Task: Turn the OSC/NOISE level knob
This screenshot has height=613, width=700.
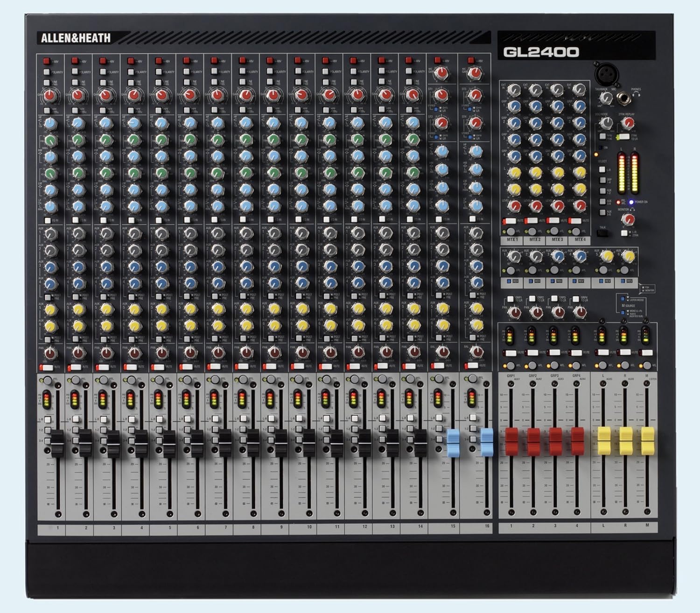Action: 606,123
